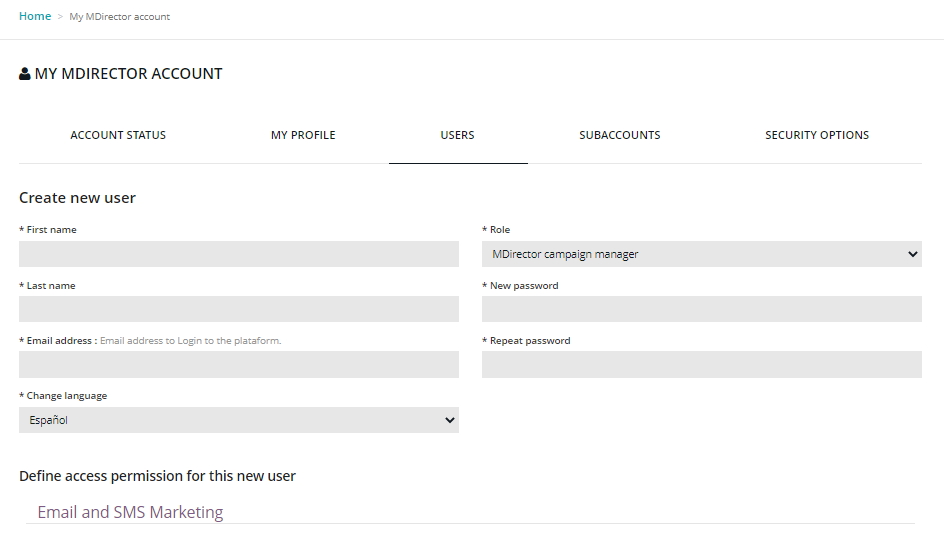Click the Email and SMS Marketing section header
The width and height of the screenshot is (947, 550).
(x=130, y=512)
